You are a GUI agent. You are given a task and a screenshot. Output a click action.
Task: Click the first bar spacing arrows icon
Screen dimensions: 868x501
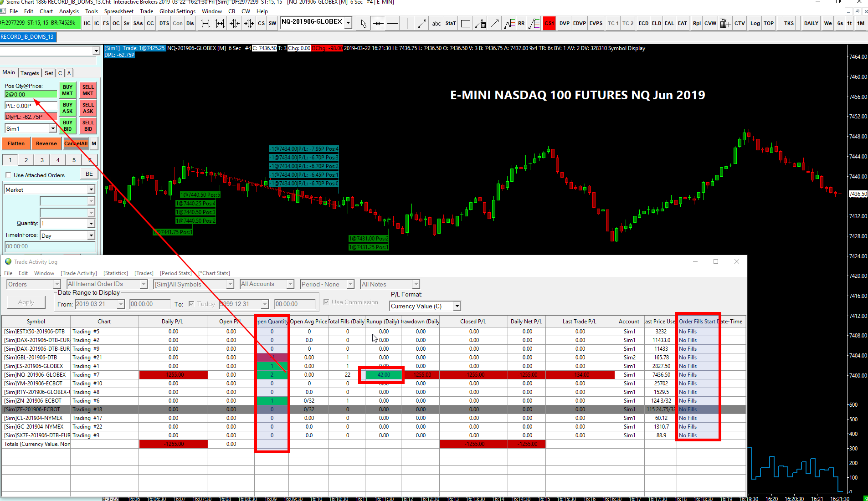pos(205,23)
